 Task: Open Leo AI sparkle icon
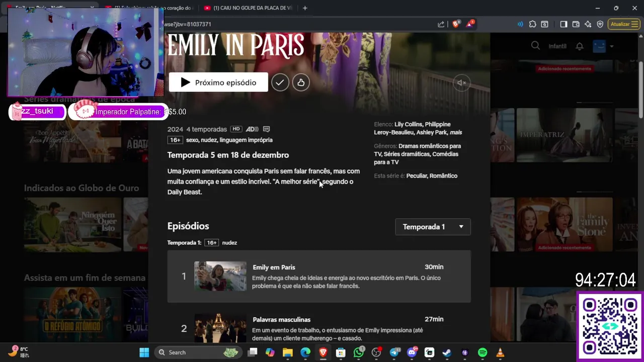(588, 24)
